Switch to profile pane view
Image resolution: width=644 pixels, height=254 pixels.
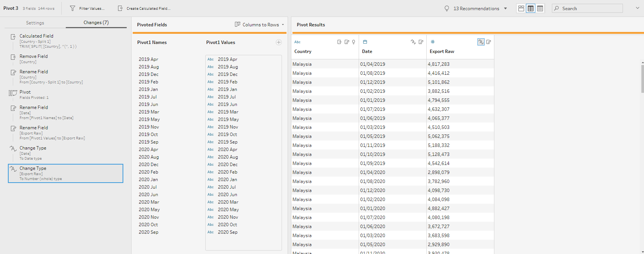click(521, 8)
